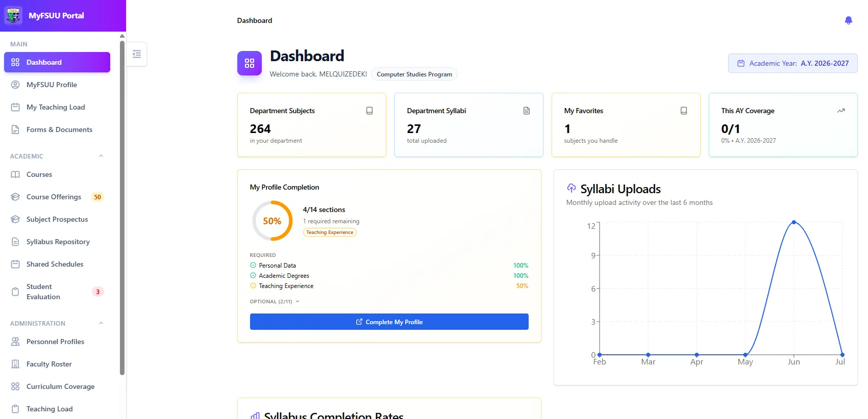
Task: Click the Curriculum Coverage grid icon
Action: (x=15, y=386)
